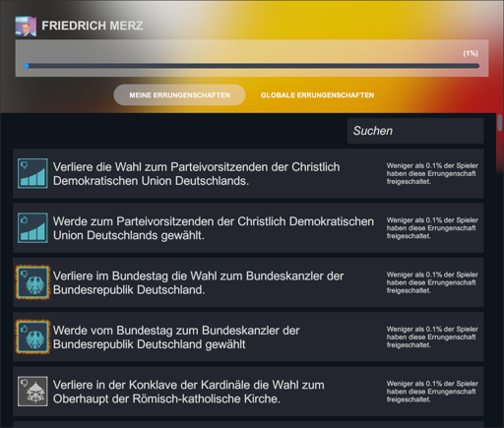Viewport: 504px width, 428px height.
Task: Click the lost Bundeskanzler vote eagle icon
Action: click(x=32, y=282)
